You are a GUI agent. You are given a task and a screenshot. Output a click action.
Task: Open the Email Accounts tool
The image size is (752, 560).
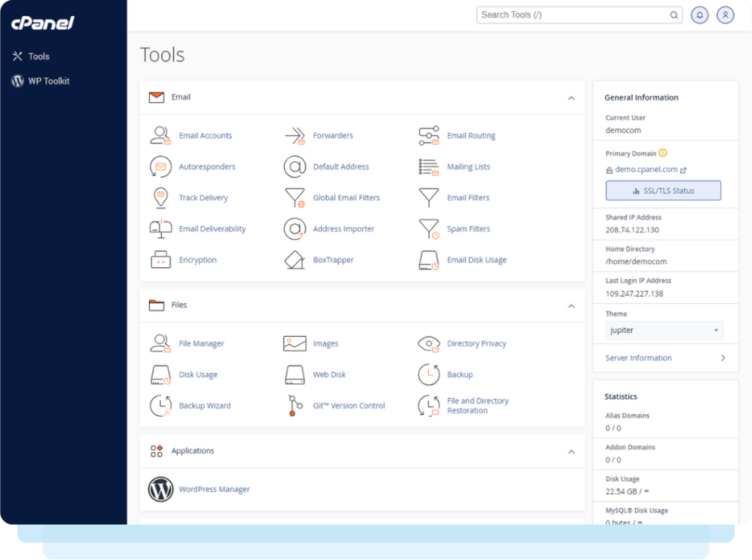(206, 135)
